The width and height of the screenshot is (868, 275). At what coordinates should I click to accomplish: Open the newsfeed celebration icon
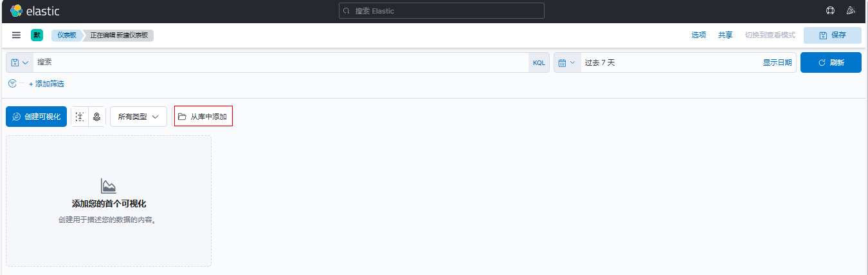click(851, 11)
